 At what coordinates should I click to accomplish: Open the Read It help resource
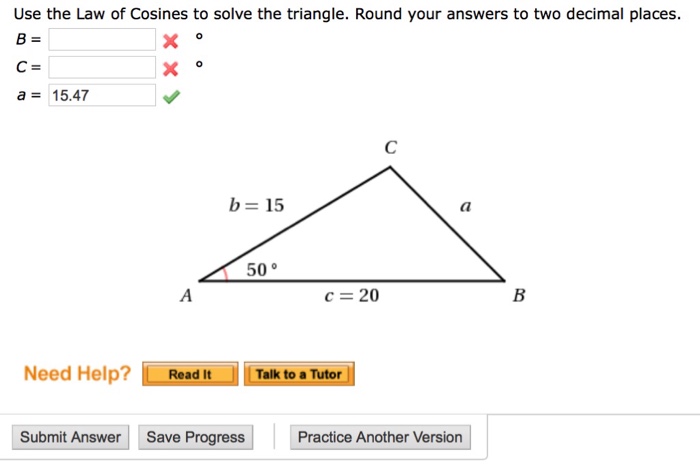[190, 375]
